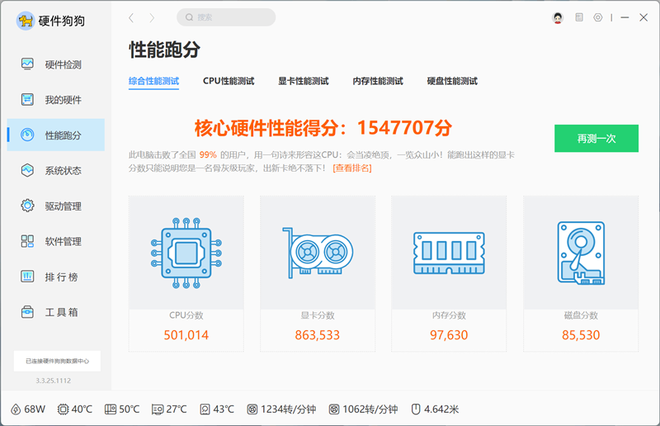The height and width of the screenshot is (426, 660).
Task: Click the mouse distance 4.642米 indicator
Action: 433,409
